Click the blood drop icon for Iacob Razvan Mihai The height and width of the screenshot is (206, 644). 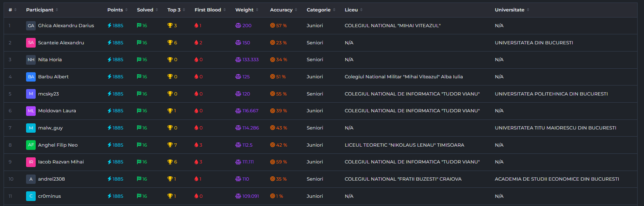196,162
